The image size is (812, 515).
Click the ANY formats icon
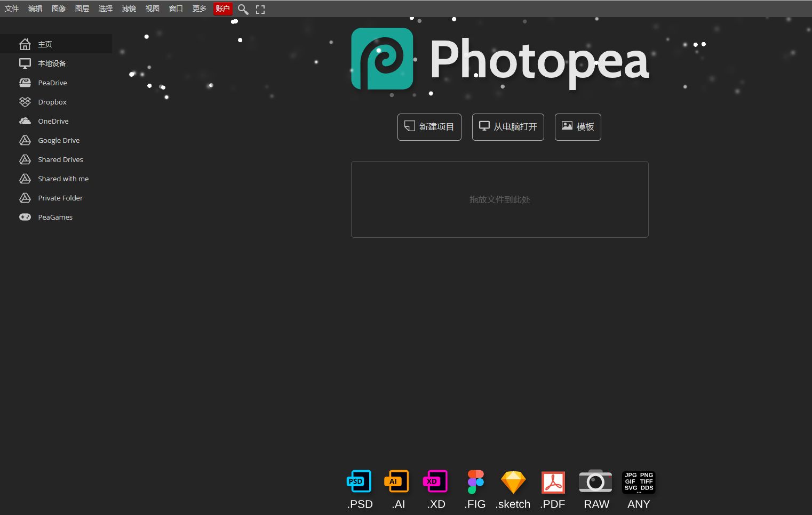point(639,482)
